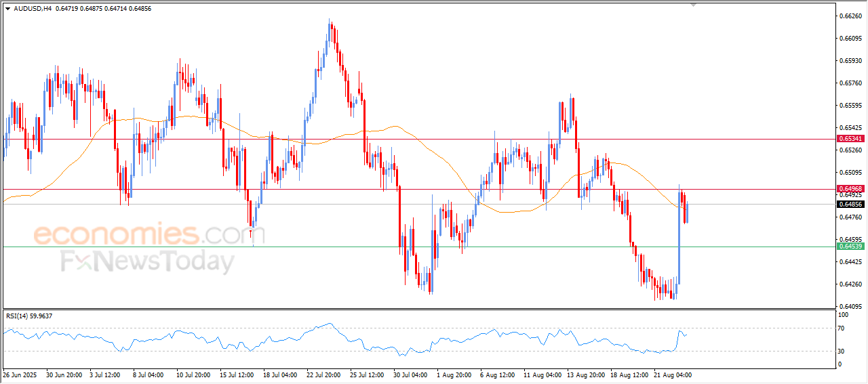Screen dimensions: 868x384
Task: Select the AUDUSD,H4 symbol label
Action: [33, 9]
